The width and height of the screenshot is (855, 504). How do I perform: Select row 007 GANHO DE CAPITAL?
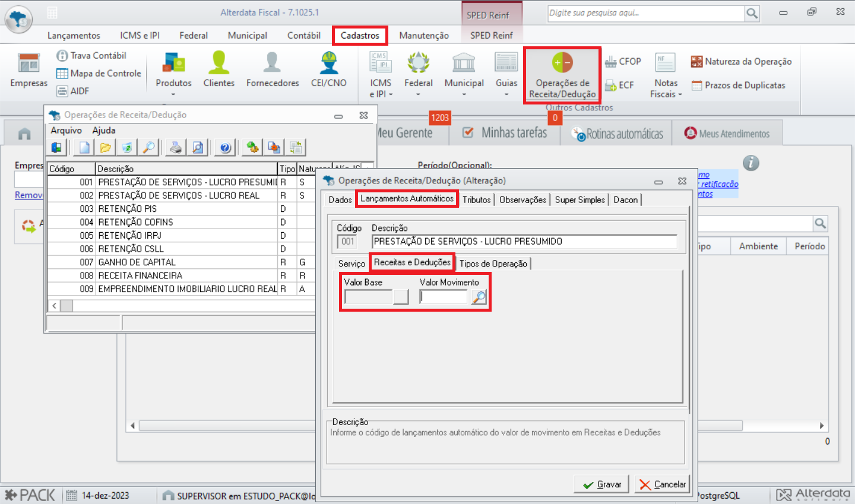(x=181, y=262)
